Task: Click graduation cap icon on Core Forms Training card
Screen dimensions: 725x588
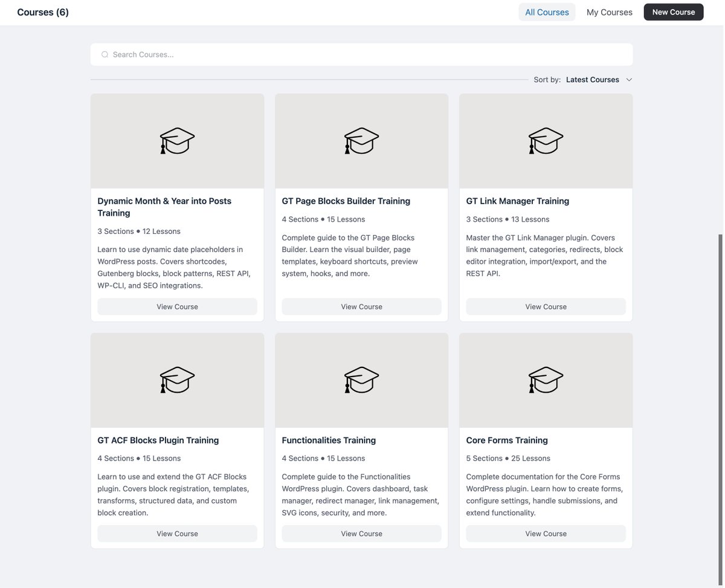Action: click(x=546, y=380)
